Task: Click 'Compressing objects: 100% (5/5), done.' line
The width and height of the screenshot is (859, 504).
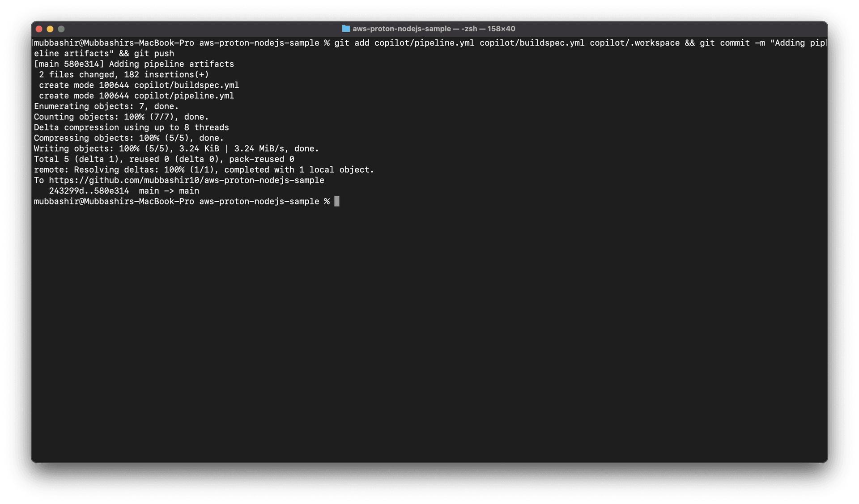Action: point(129,138)
